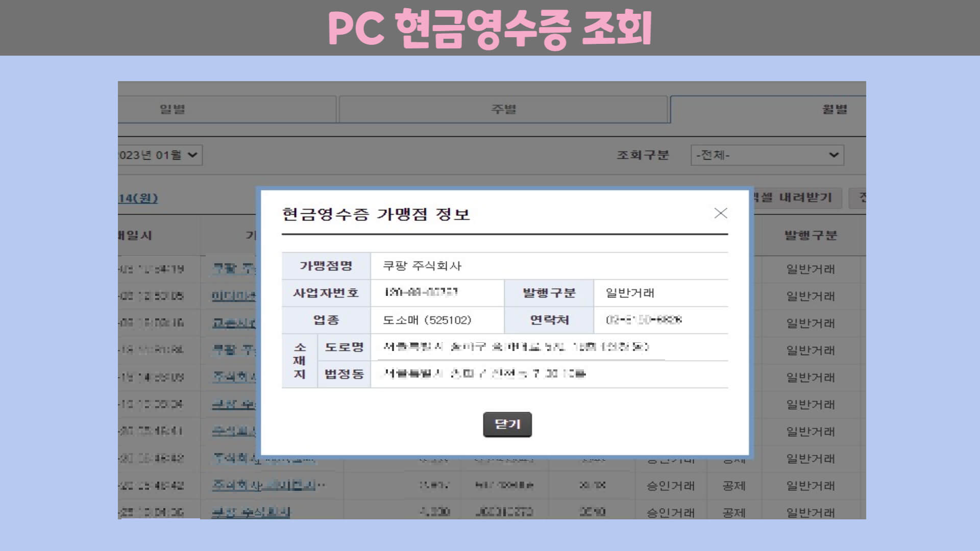Viewport: 980px width, 551px height.
Task: Click the 쿠팡 주식회사 link in last row
Action: click(x=251, y=512)
